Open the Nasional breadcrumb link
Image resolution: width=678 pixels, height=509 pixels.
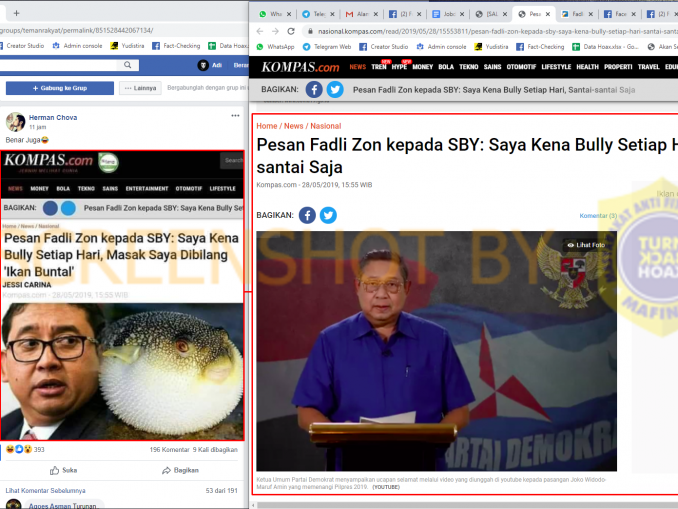(326, 126)
